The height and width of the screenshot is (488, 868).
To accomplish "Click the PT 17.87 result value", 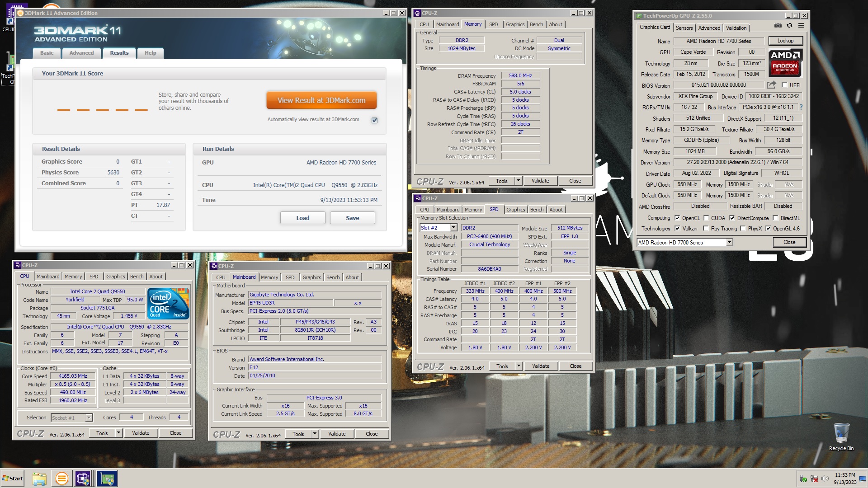I will pyautogui.click(x=163, y=205).
